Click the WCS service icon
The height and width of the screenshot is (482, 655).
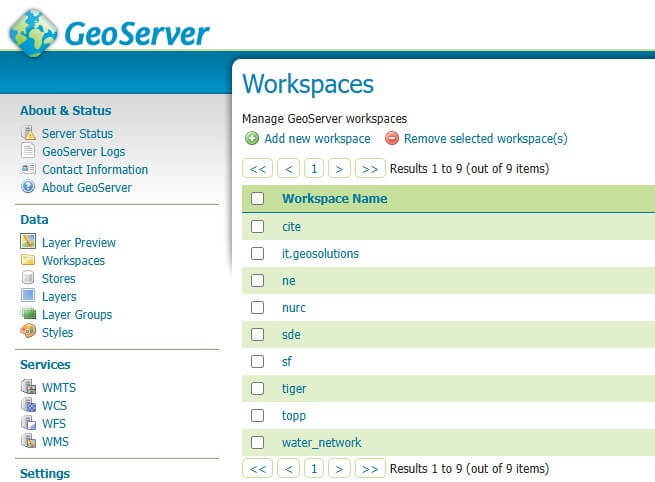(28, 405)
